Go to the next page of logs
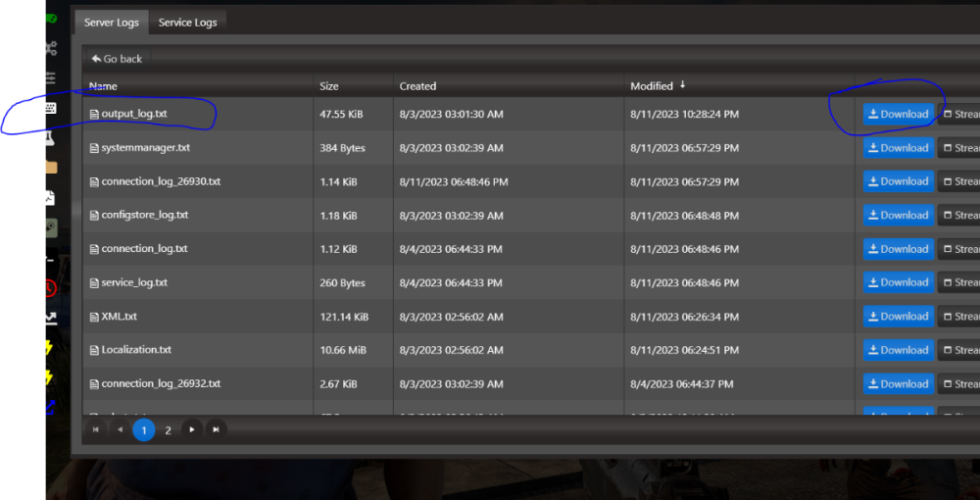Image resolution: width=980 pixels, height=500 pixels. click(192, 429)
